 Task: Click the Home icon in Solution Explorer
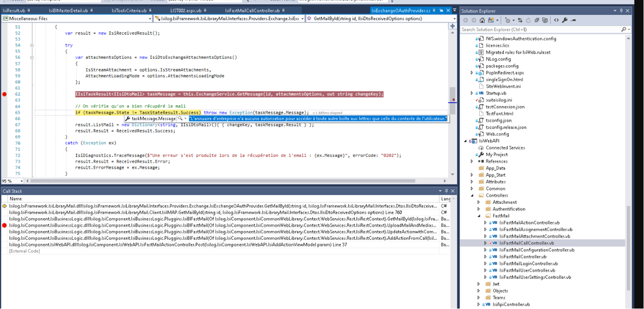coord(482,20)
